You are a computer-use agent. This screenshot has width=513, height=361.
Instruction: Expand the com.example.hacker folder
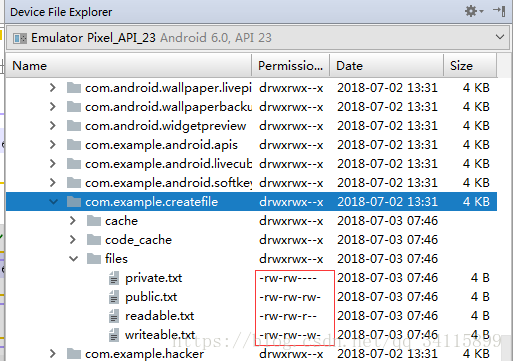(53, 354)
